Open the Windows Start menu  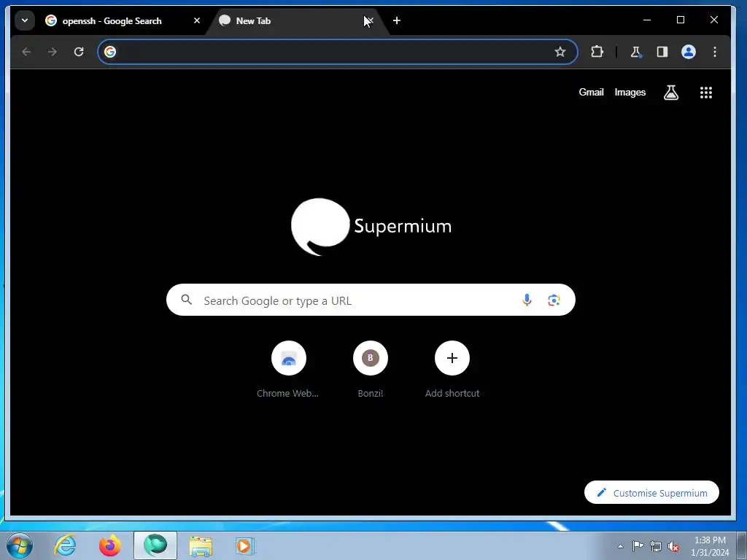(x=20, y=545)
